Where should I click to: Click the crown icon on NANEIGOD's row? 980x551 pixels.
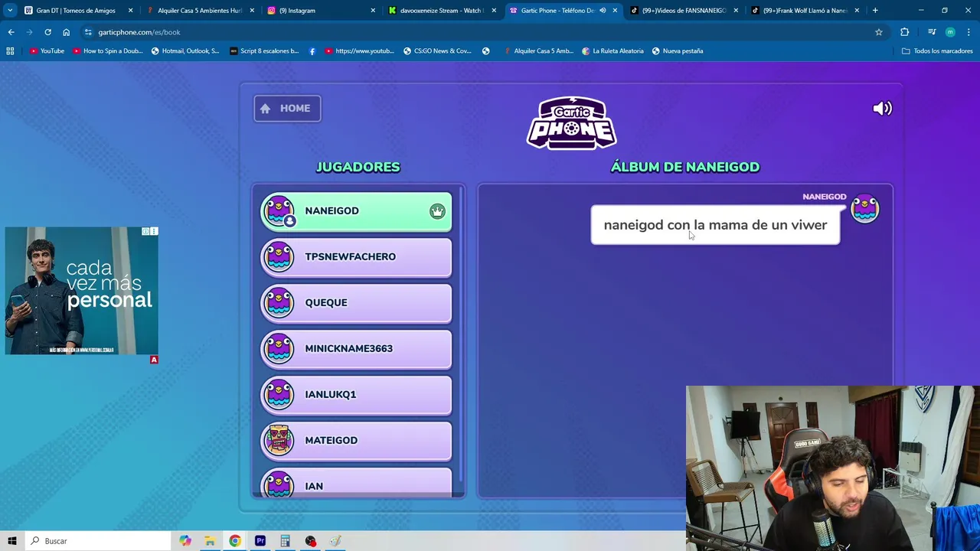(437, 211)
